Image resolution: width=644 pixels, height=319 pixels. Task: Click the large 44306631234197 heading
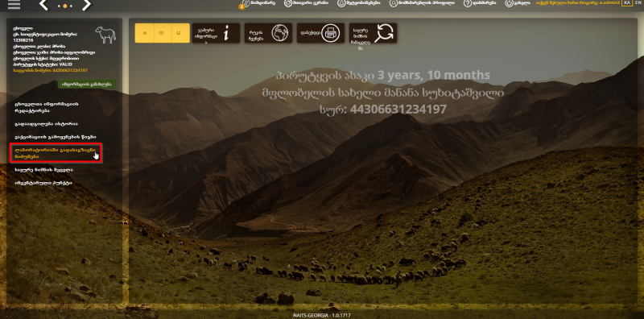coord(398,110)
